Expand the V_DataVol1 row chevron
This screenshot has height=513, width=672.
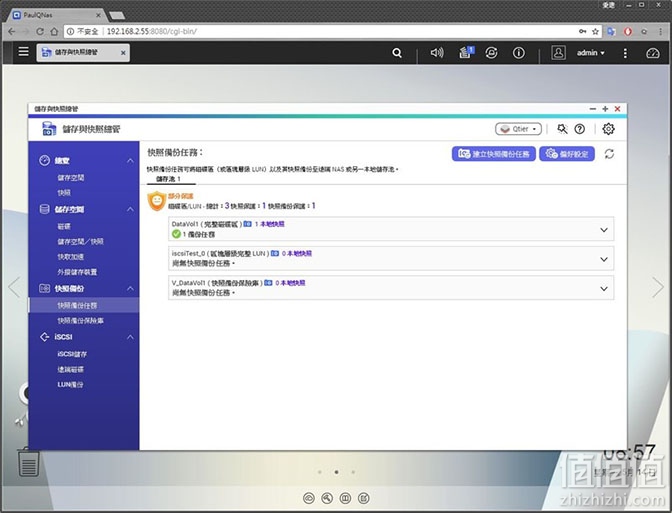[x=604, y=288]
